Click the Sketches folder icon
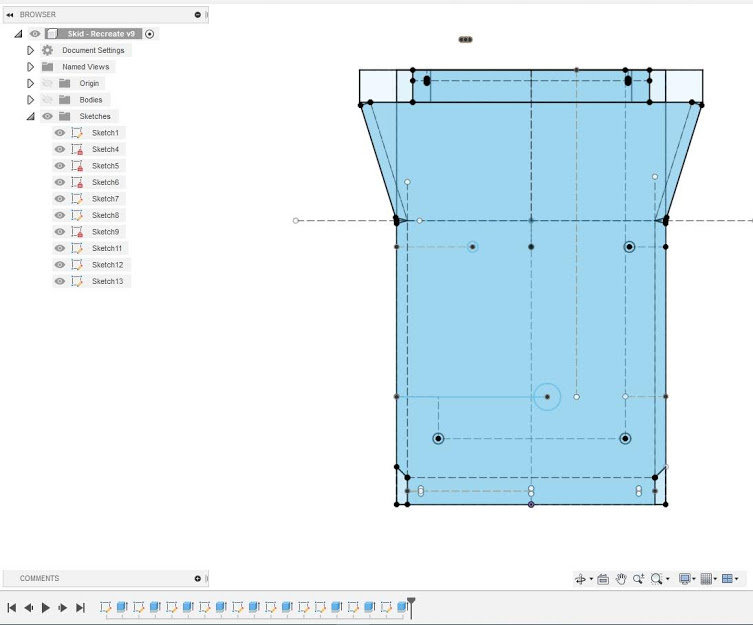The width and height of the screenshot is (753, 625). pyautogui.click(x=64, y=116)
